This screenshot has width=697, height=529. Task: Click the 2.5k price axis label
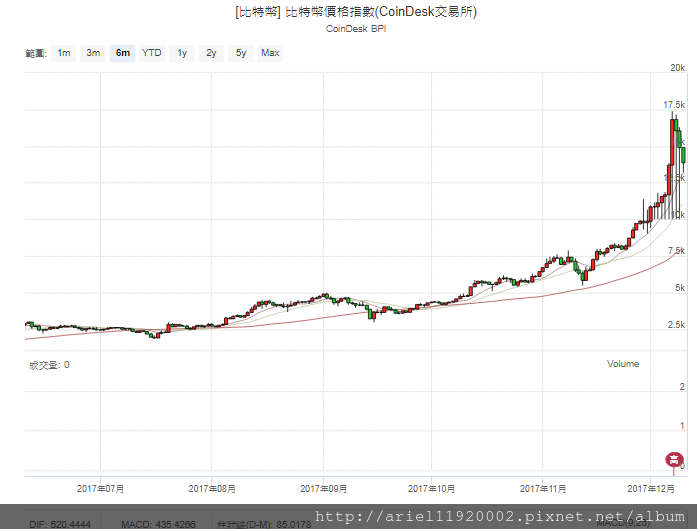677,325
